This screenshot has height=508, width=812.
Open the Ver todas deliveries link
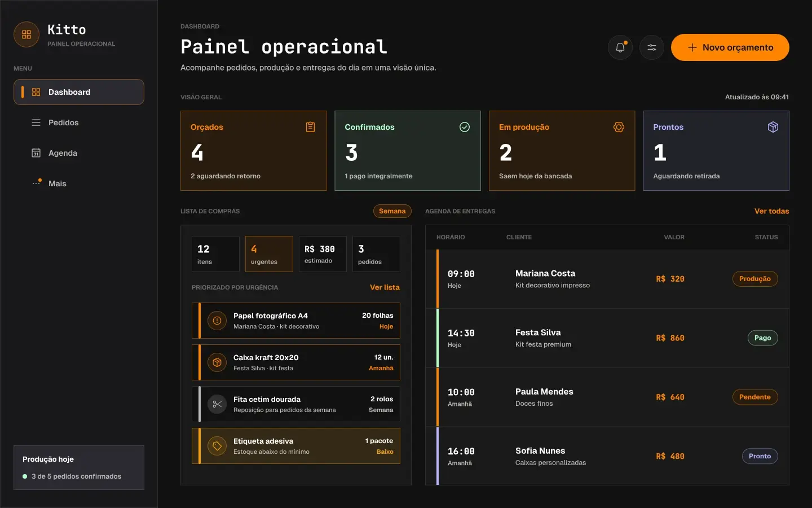point(772,211)
